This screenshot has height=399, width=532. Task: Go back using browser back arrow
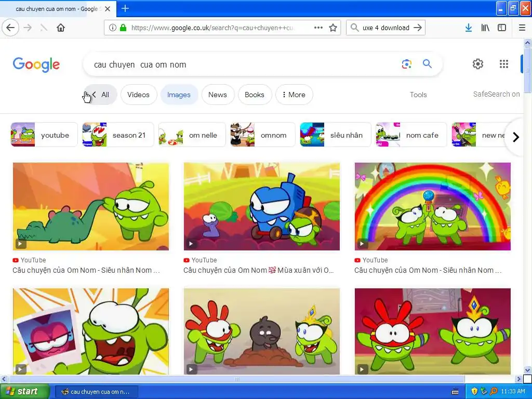10,28
